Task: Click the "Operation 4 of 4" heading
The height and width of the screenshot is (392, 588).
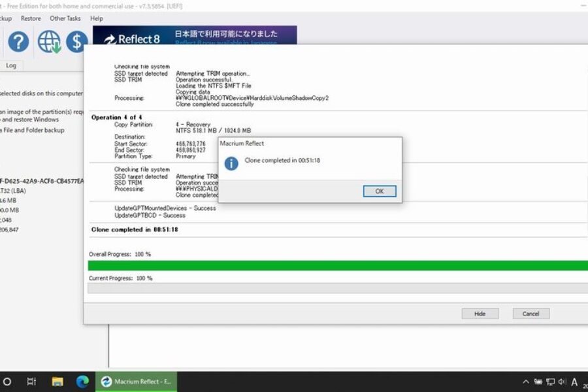Action: [117, 118]
